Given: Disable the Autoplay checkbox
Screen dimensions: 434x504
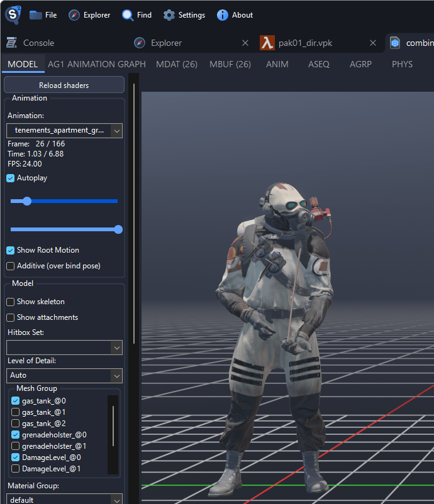Looking at the screenshot, I should pos(10,178).
